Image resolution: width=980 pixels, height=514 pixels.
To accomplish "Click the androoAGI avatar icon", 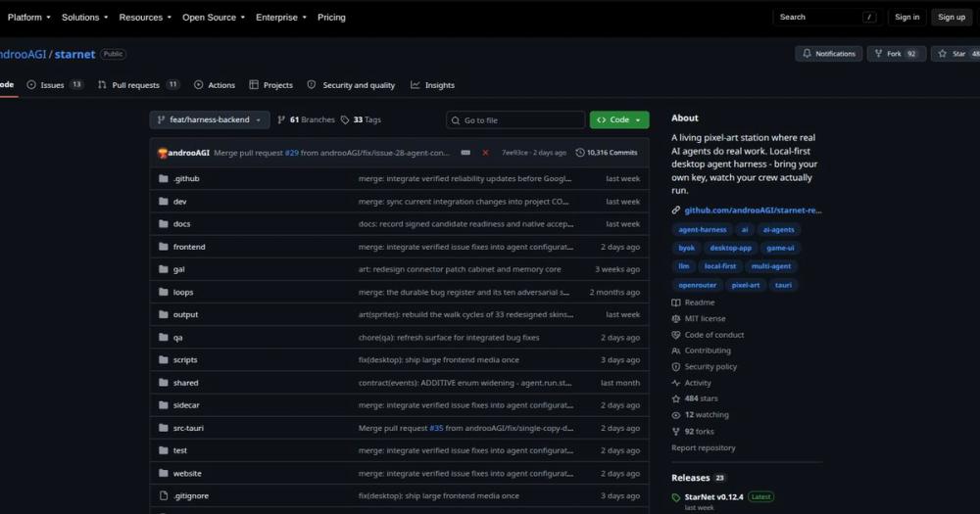I will pyautogui.click(x=163, y=153).
